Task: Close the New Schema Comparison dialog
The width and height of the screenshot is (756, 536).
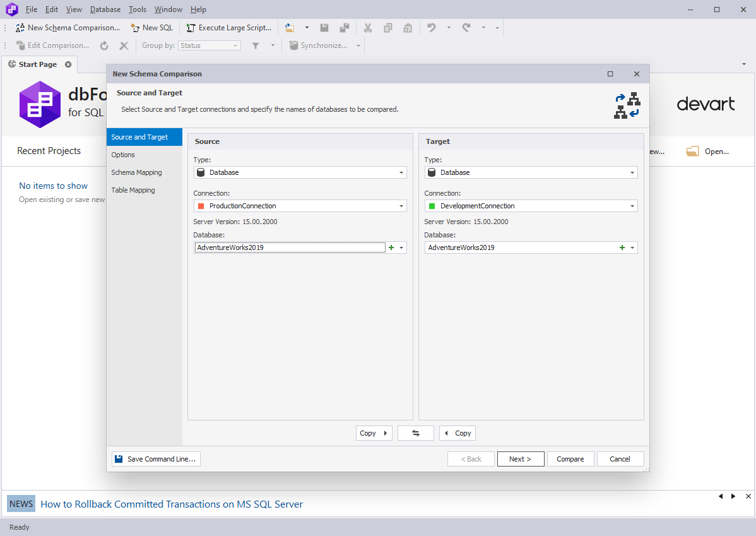Action: (x=637, y=74)
